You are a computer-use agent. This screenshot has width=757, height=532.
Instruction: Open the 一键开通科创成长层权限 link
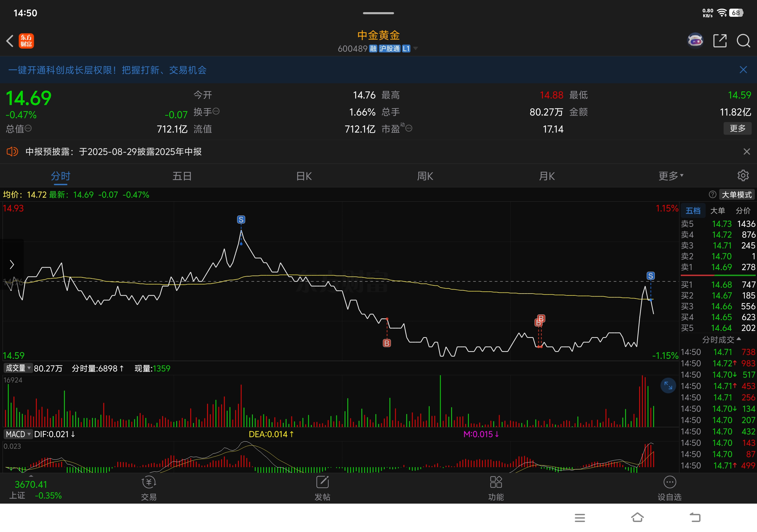107,70
